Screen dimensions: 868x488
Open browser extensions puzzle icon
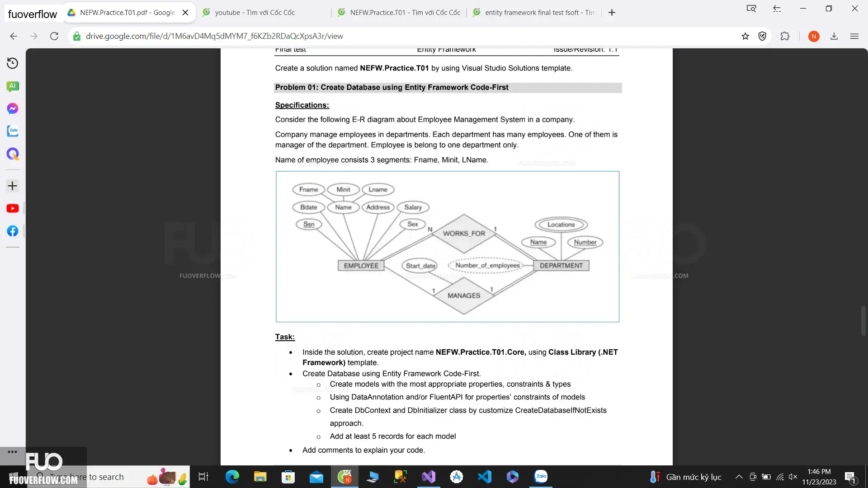point(785,36)
